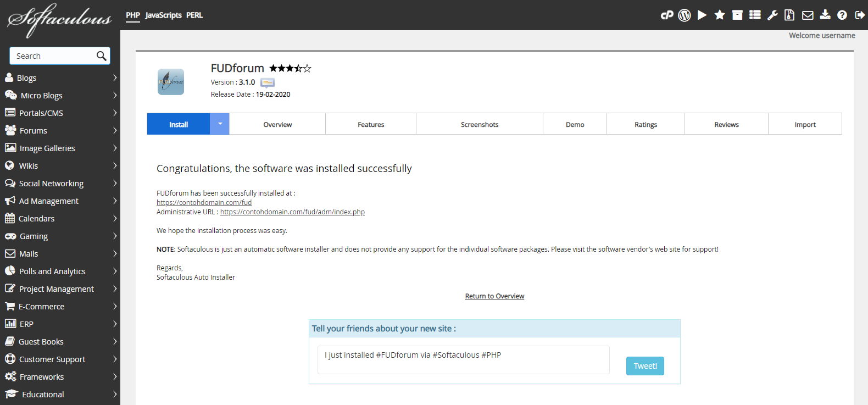Open the wrench settings icon
Image resolution: width=868 pixels, height=405 pixels.
pos(772,15)
